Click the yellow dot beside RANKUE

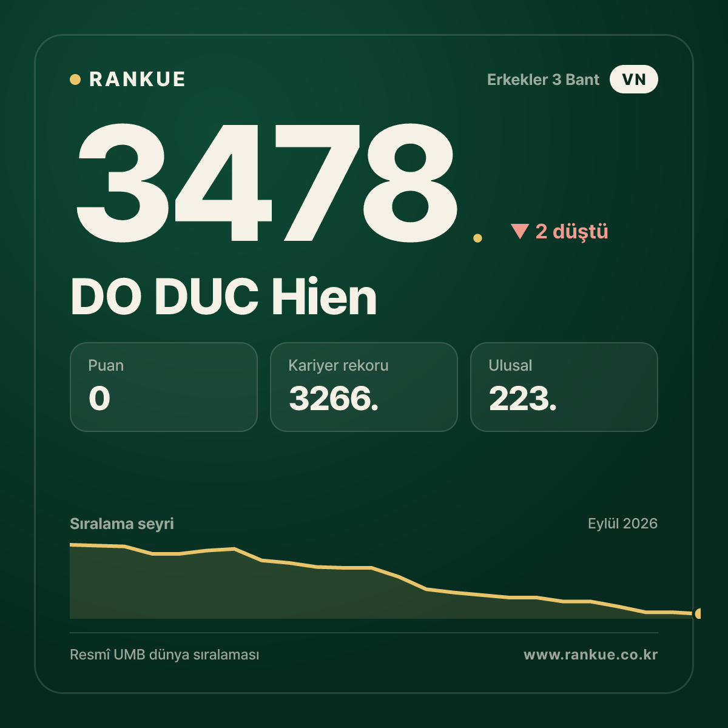(75, 79)
